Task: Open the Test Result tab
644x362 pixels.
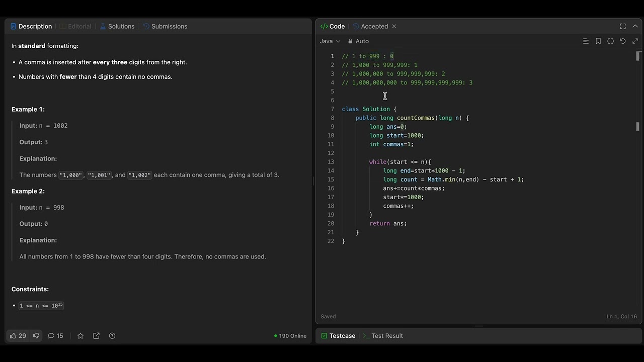Action: click(x=383, y=336)
